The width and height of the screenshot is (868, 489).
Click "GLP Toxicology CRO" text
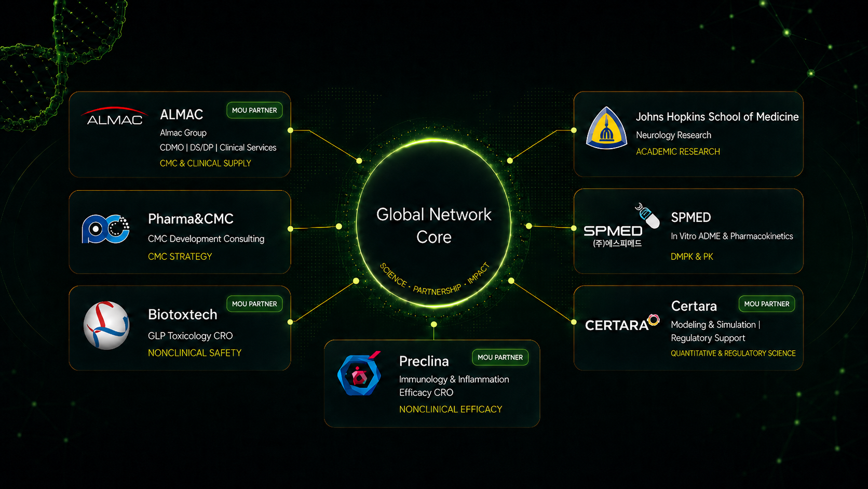click(191, 336)
